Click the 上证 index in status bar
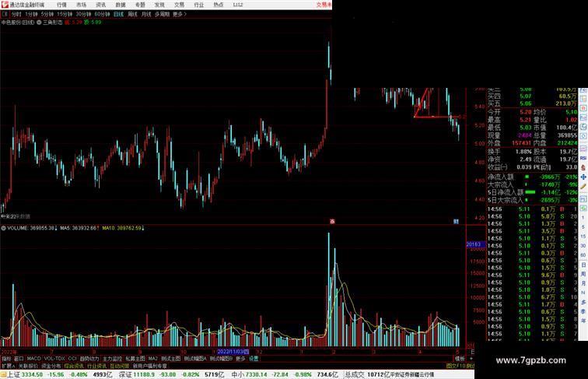The height and width of the screenshot is (379, 588). 13,374
